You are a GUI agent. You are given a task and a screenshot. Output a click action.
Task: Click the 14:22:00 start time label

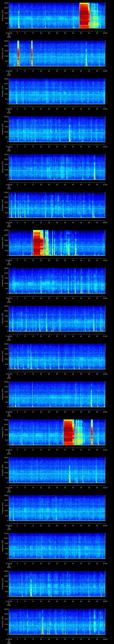(9, 33)
